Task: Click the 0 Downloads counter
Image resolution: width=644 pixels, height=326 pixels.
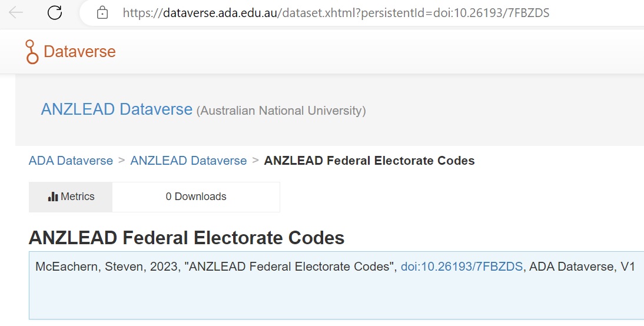Action: pos(196,197)
